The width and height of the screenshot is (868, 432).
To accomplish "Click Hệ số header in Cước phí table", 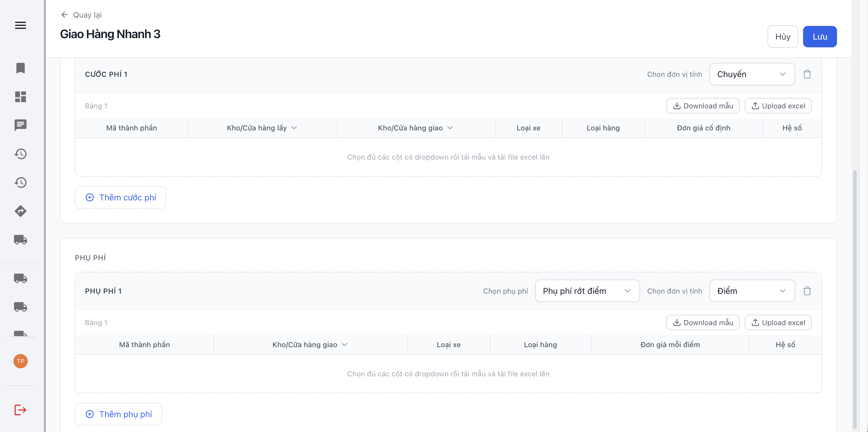I will tap(792, 128).
